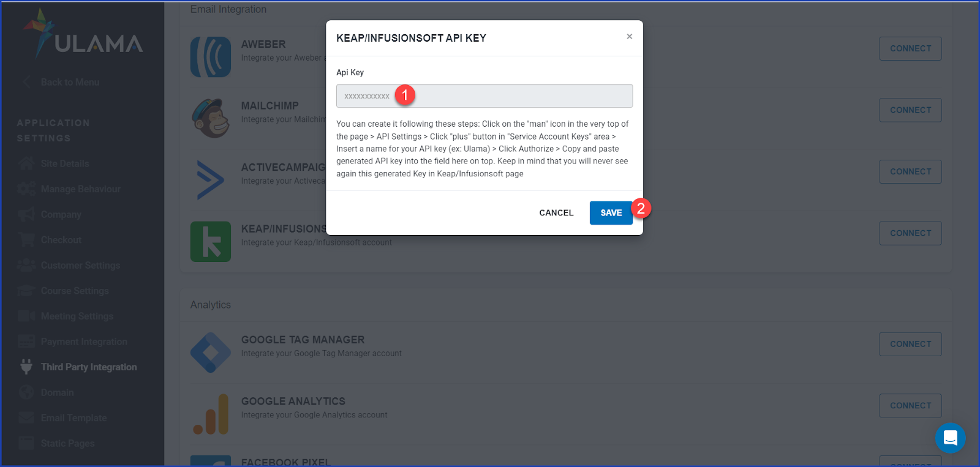The image size is (980, 467).
Task: Click the Static Pages icon
Action: point(26,443)
